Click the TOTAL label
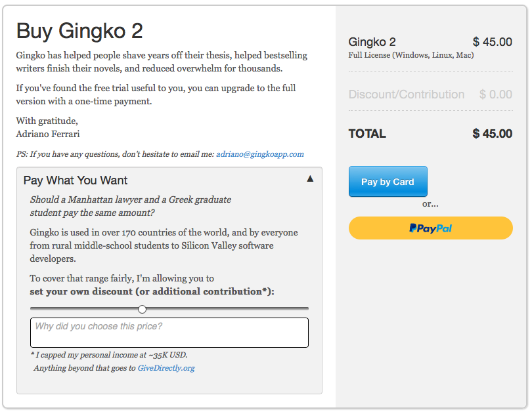This screenshot has width=532, height=414. pyautogui.click(x=367, y=134)
